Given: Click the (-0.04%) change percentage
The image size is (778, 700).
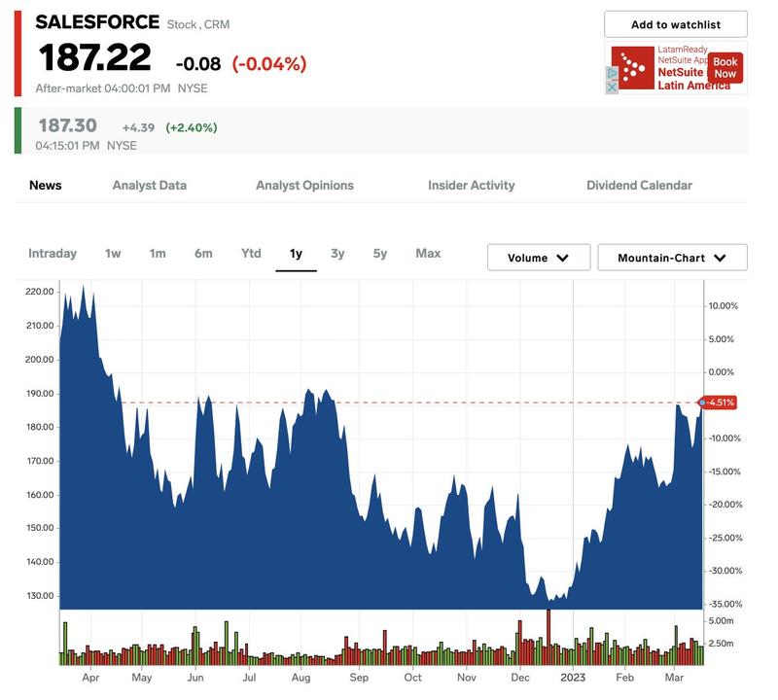Looking at the screenshot, I should pyautogui.click(x=269, y=64).
